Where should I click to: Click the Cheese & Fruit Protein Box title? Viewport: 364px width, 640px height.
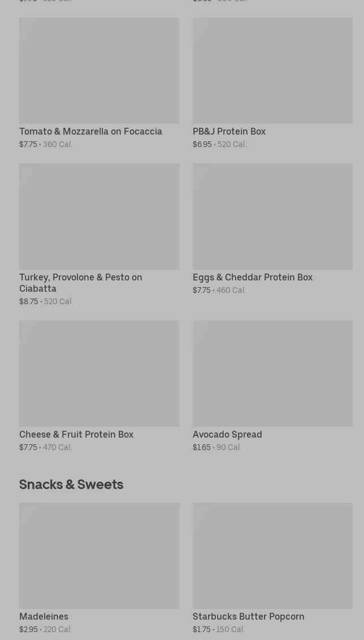pos(76,435)
